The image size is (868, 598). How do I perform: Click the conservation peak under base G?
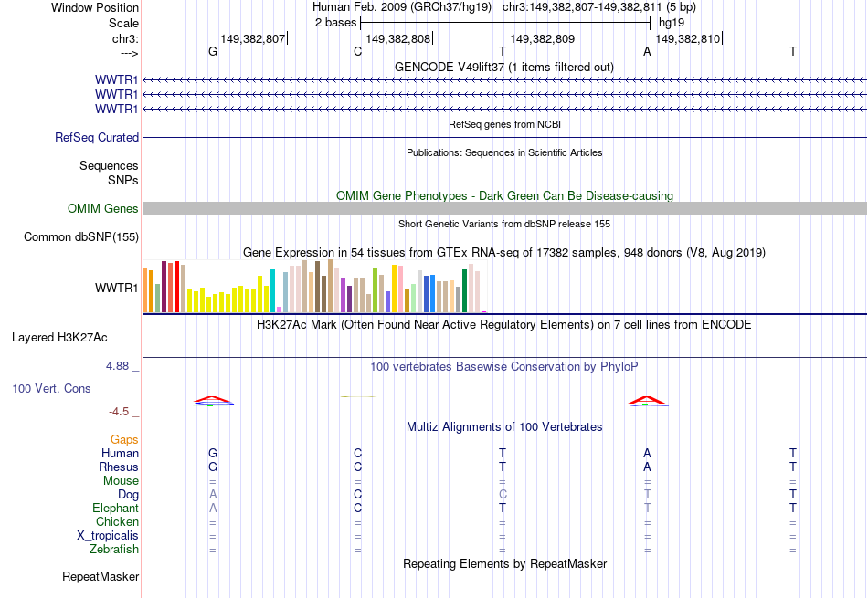tap(213, 401)
